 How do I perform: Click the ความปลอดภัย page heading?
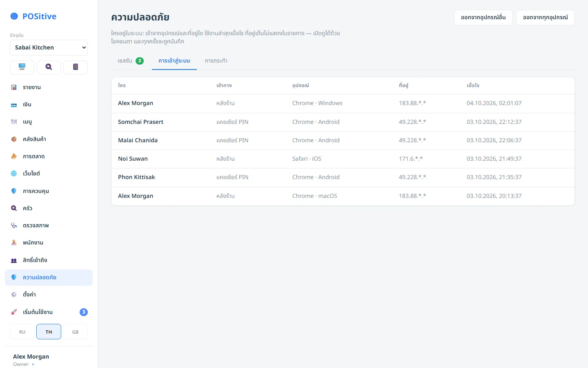[x=140, y=17]
